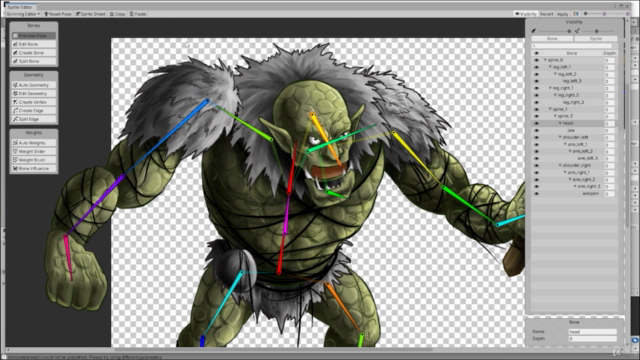Hide the shoulder_left bone
640x360 pixels.
pos(536,138)
